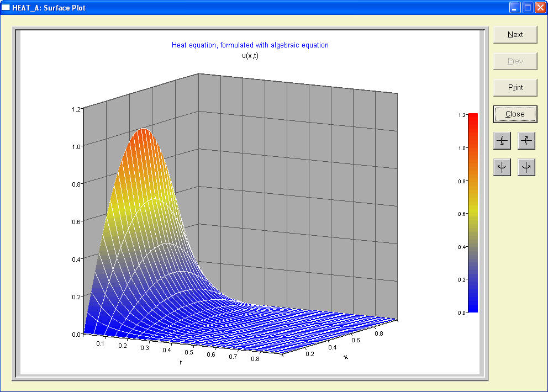Click the u(x,t) subtitle text

click(250, 55)
